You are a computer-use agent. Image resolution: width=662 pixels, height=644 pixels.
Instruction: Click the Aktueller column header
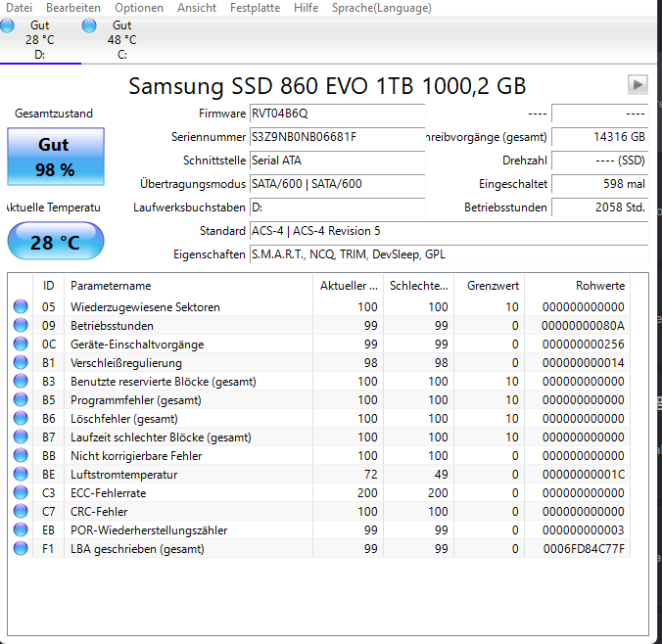349,286
